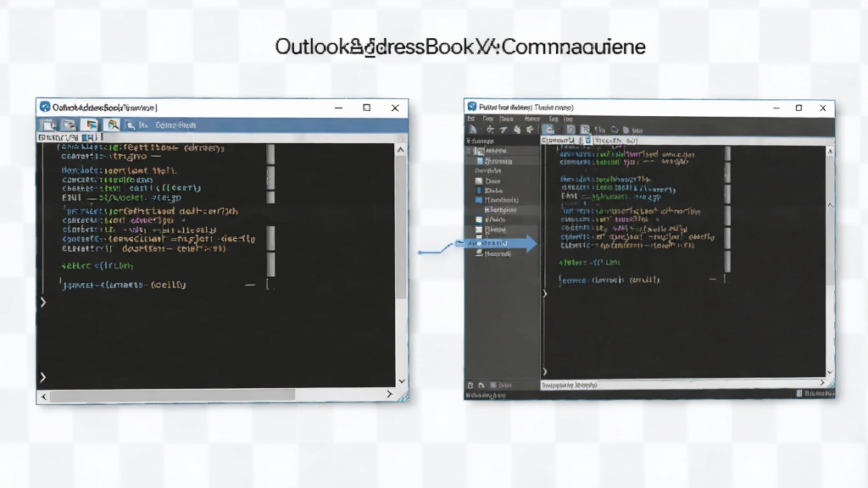
Task: Click the up arrow of the left window vertical scrollbar
Action: (x=401, y=149)
